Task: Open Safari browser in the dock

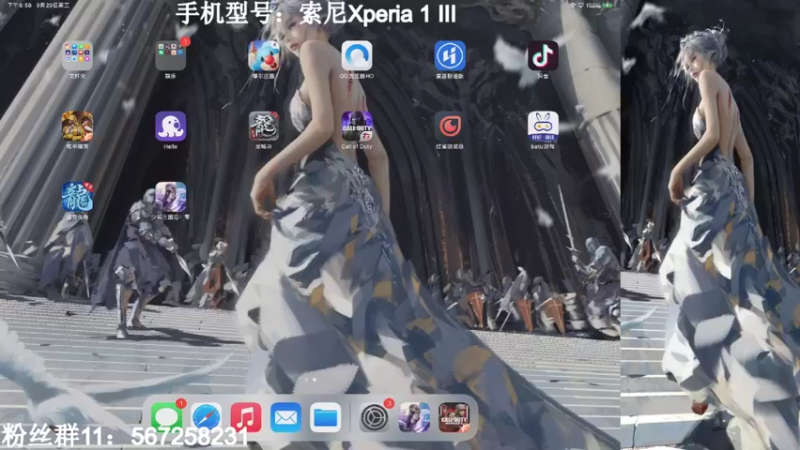Action: click(x=206, y=417)
